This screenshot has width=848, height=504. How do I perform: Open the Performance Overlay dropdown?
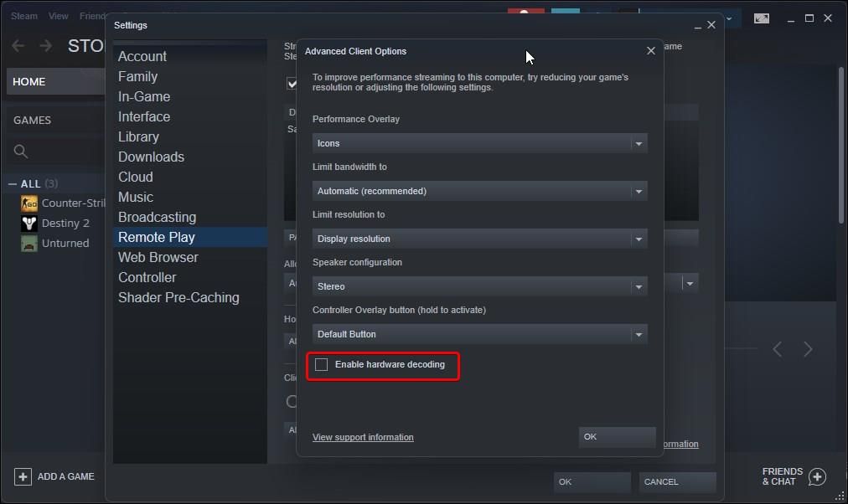[x=478, y=143]
